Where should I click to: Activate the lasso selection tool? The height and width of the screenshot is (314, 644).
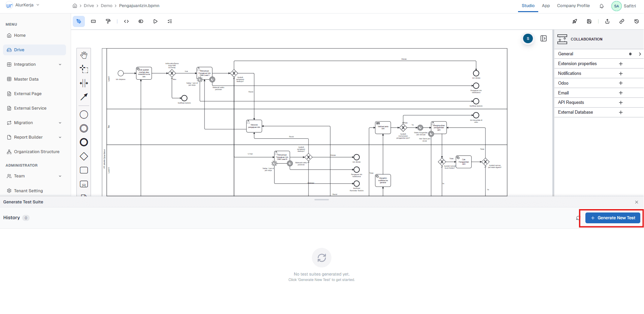pyautogui.click(x=84, y=69)
